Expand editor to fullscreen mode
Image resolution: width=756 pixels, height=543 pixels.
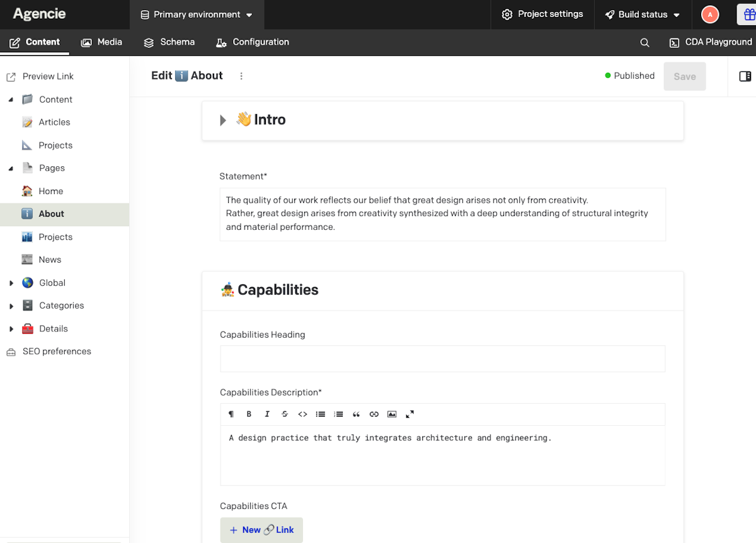409,414
